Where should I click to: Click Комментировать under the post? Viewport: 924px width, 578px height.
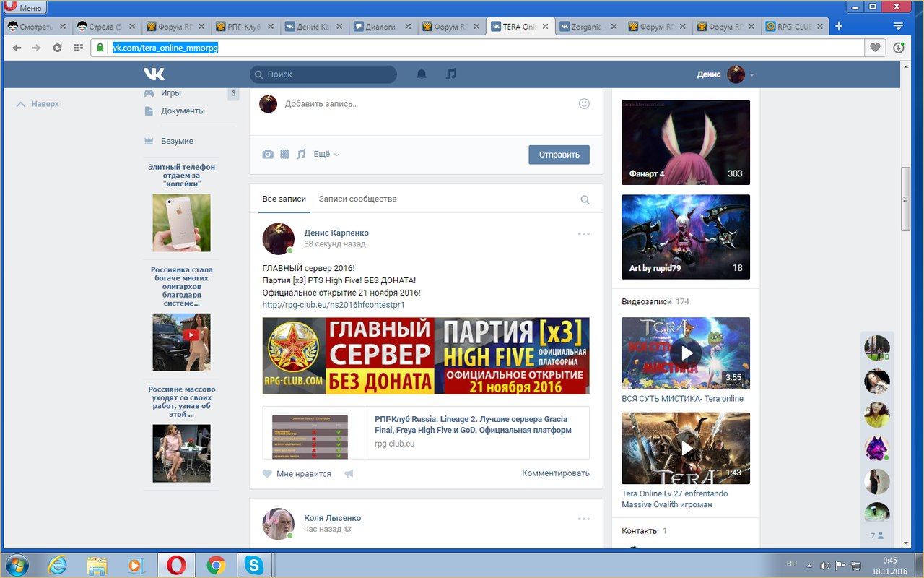(556, 473)
